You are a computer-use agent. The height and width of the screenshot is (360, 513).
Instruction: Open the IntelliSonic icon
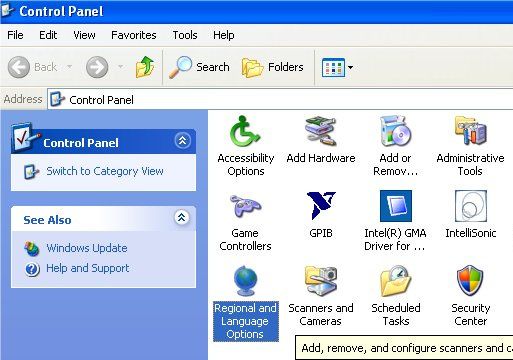tap(471, 206)
